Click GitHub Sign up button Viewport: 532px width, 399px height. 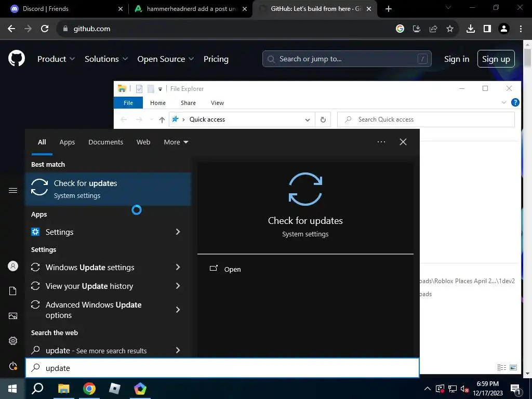pos(496,59)
